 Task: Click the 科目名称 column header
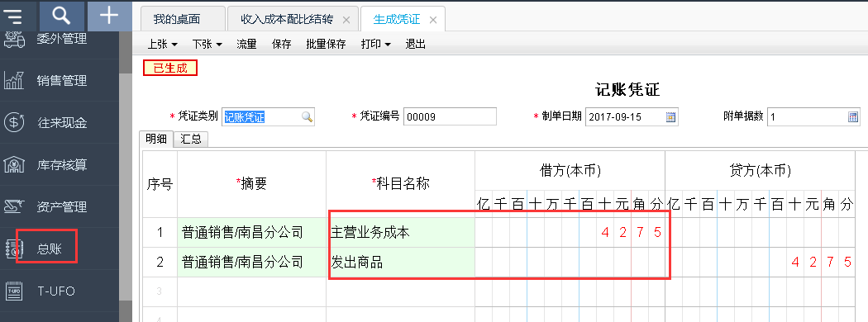(401, 184)
